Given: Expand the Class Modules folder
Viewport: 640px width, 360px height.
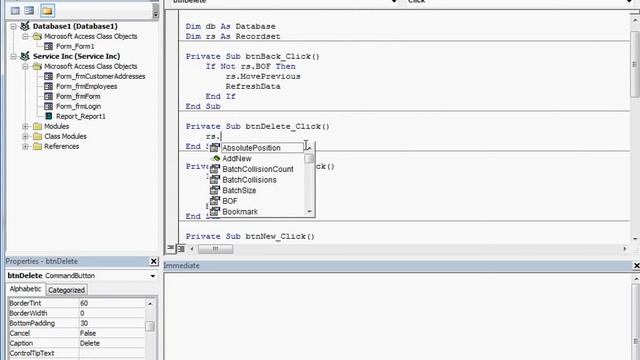Looking at the screenshot, I should pyautogui.click(x=25, y=136).
